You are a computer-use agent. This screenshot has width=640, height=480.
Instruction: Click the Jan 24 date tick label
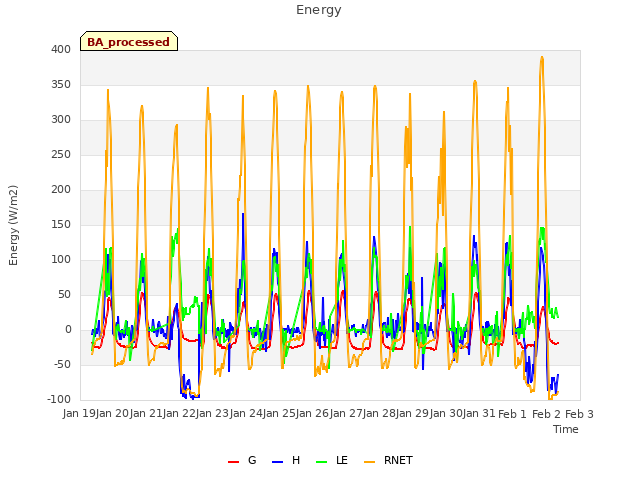coord(246,414)
